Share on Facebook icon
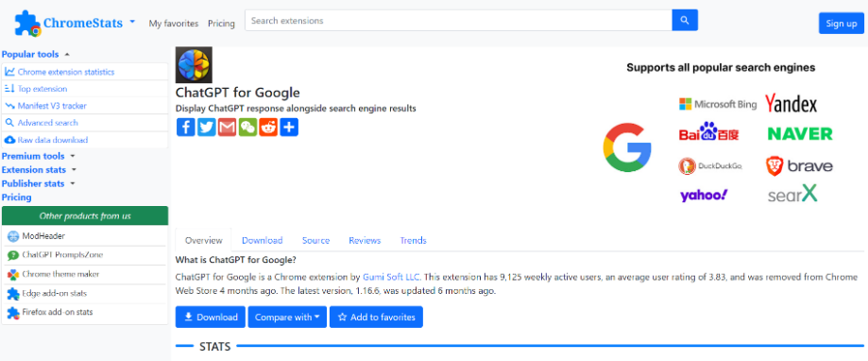This screenshot has height=361, width=868. [186, 127]
